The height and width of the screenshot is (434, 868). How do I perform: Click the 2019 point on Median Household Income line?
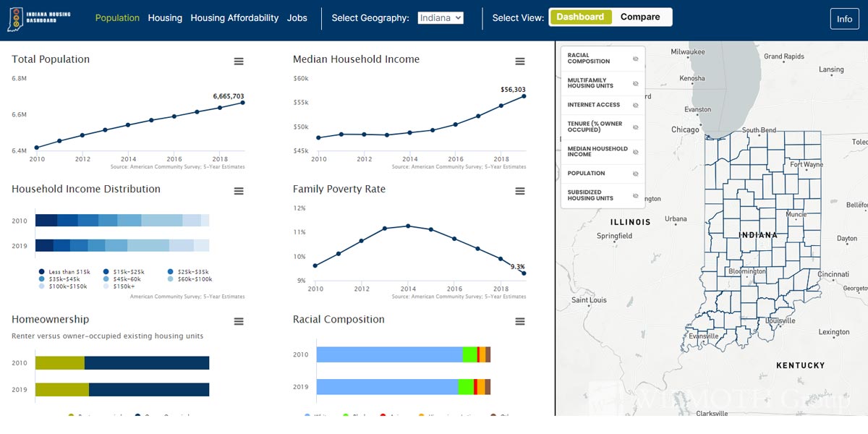(x=524, y=96)
